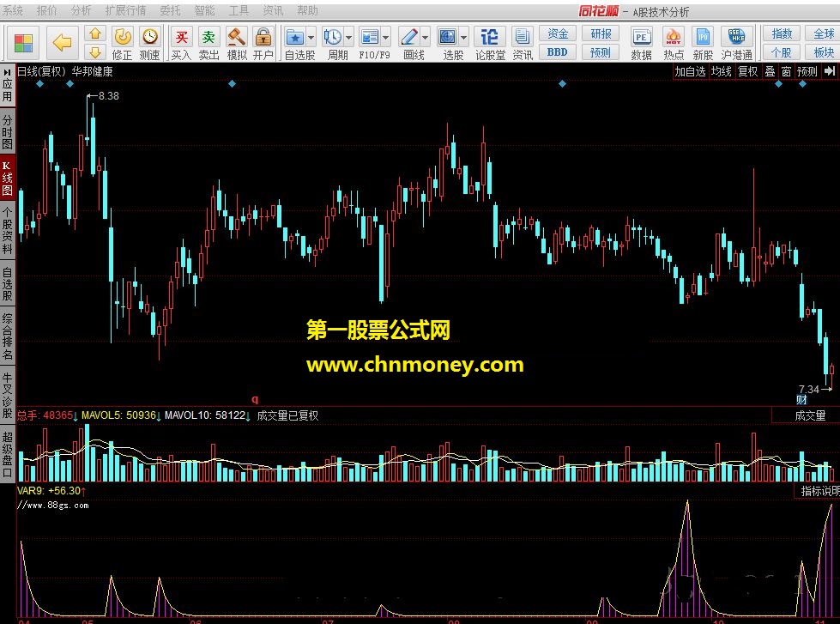
Task: Open the 模拟 simulation gavel icon
Action: point(236,44)
